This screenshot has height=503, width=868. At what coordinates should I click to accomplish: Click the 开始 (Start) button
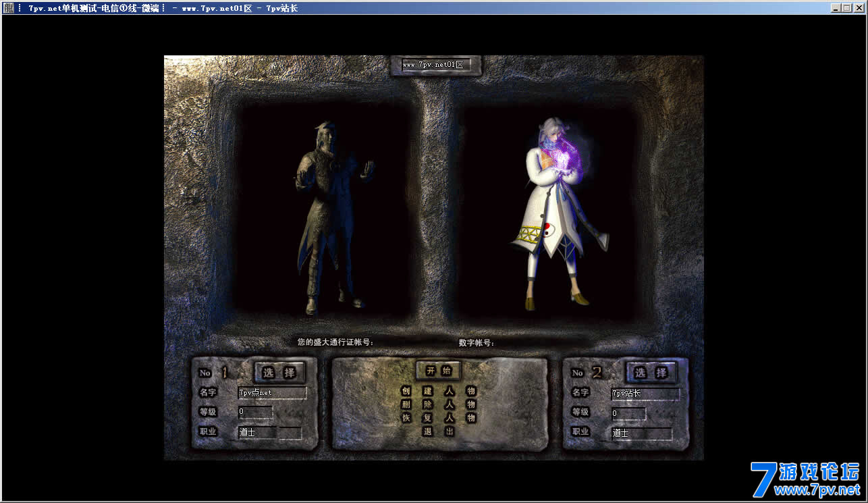(439, 370)
